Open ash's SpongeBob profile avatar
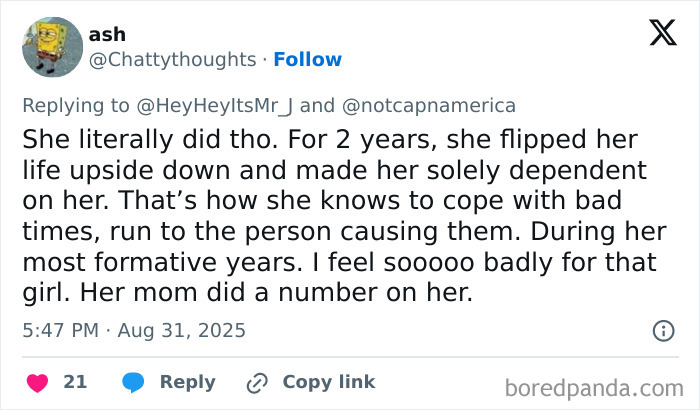The image size is (700, 410). [x=51, y=46]
